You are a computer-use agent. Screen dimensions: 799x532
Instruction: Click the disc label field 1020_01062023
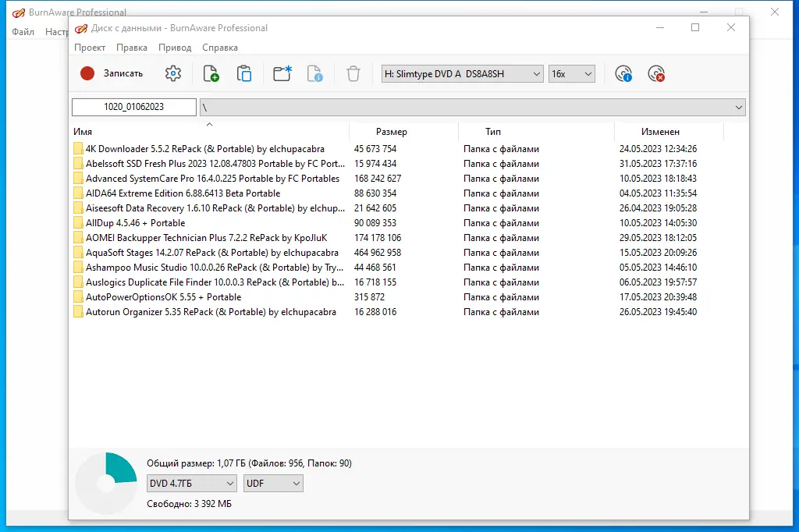(134, 107)
